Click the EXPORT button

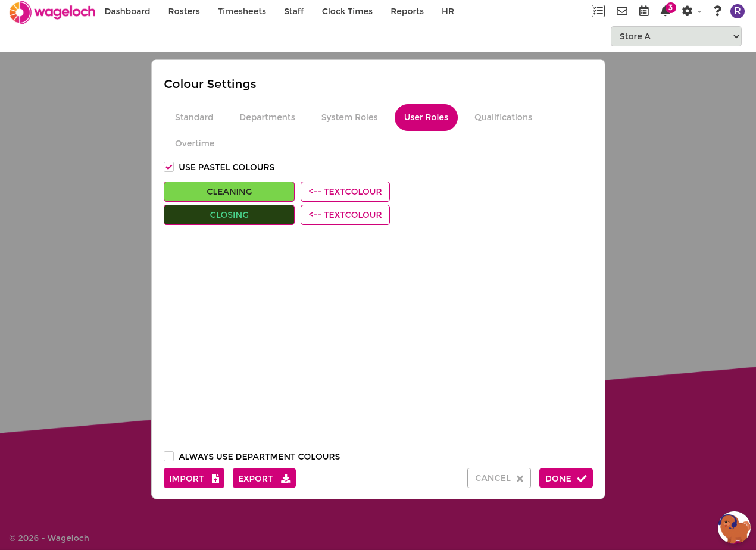click(264, 478)
